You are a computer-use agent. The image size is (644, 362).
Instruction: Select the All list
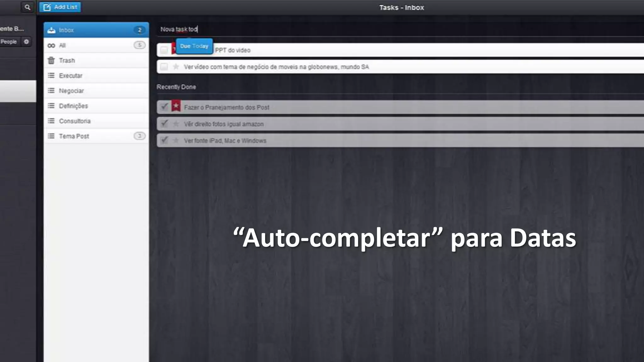click(x=96, y=45)
